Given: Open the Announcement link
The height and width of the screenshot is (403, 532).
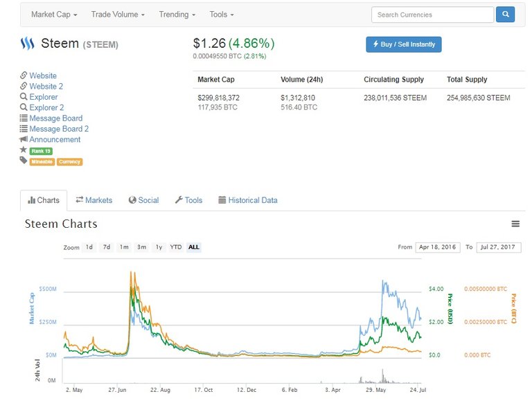Looking at the screenshot, I should coord(55,139).
